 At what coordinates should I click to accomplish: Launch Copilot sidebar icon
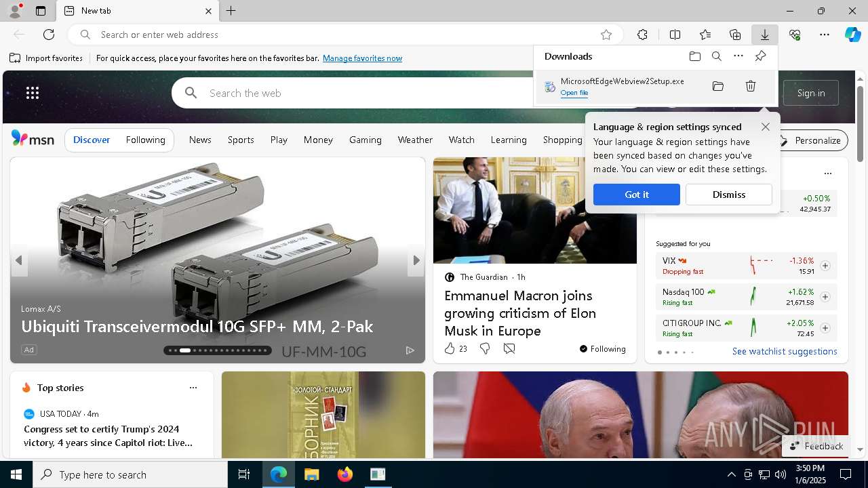tap(852, 35)
